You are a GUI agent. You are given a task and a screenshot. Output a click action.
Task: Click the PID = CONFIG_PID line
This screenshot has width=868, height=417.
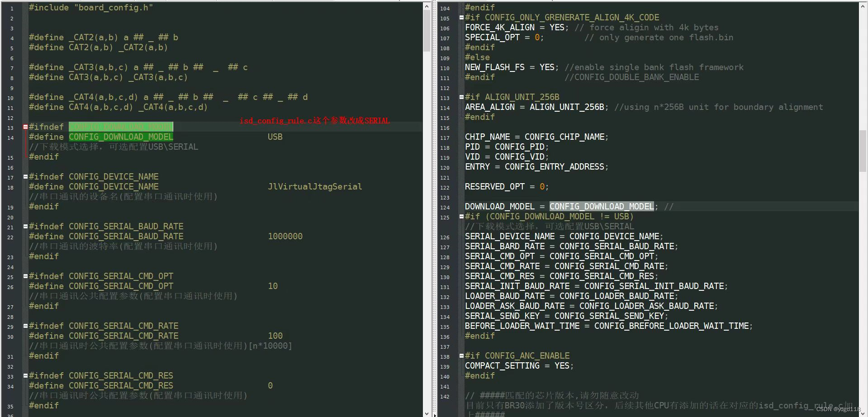pyautogui.click(x=507, y=147)
